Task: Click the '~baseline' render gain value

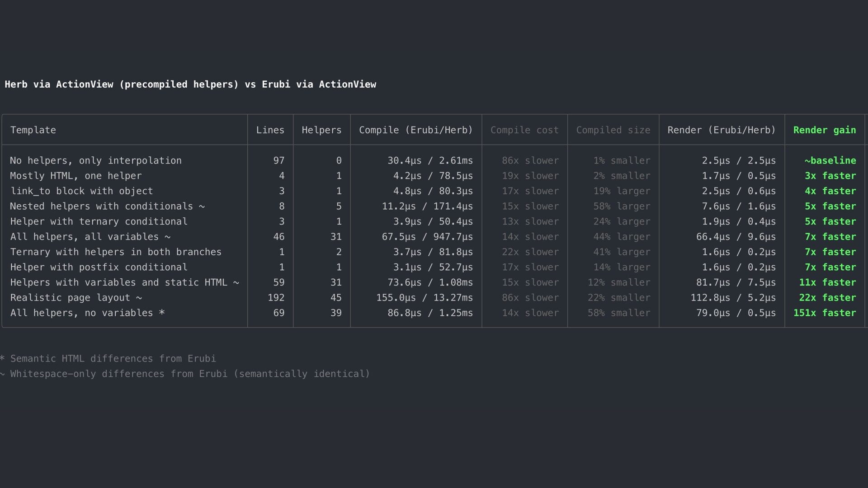Action: [x=830, y=161]
